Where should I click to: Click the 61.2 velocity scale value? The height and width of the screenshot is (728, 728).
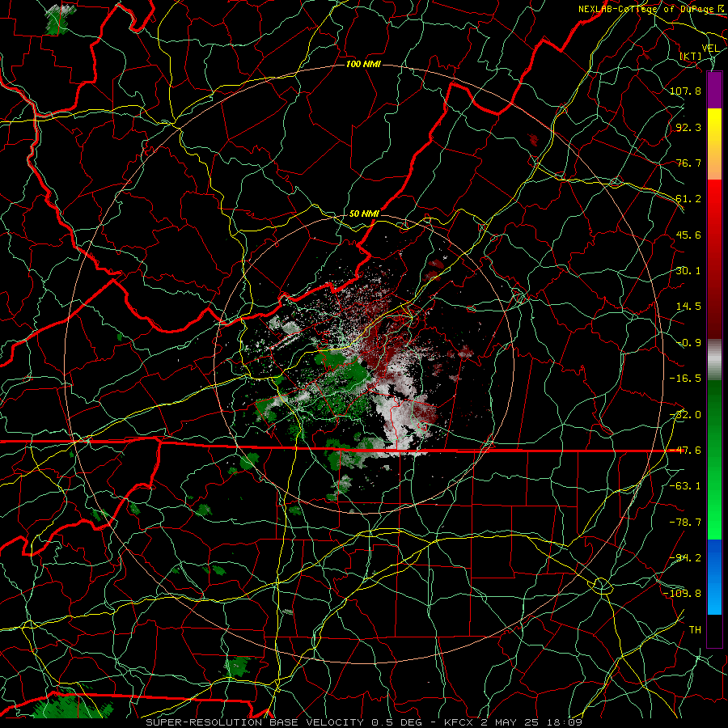point(688,199)
